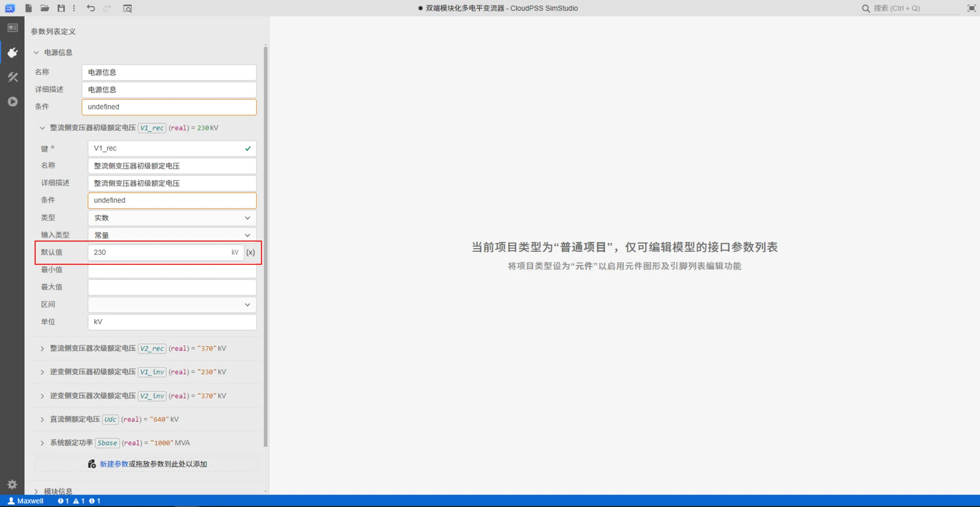Expand the V2_rec parameter row
The width and height of the screenshot is (980, 507).
(x=42, y=348)
